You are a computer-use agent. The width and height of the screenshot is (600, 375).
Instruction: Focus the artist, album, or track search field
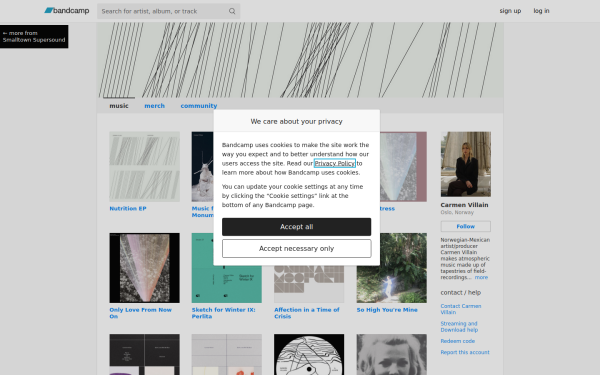coord(168,11)
